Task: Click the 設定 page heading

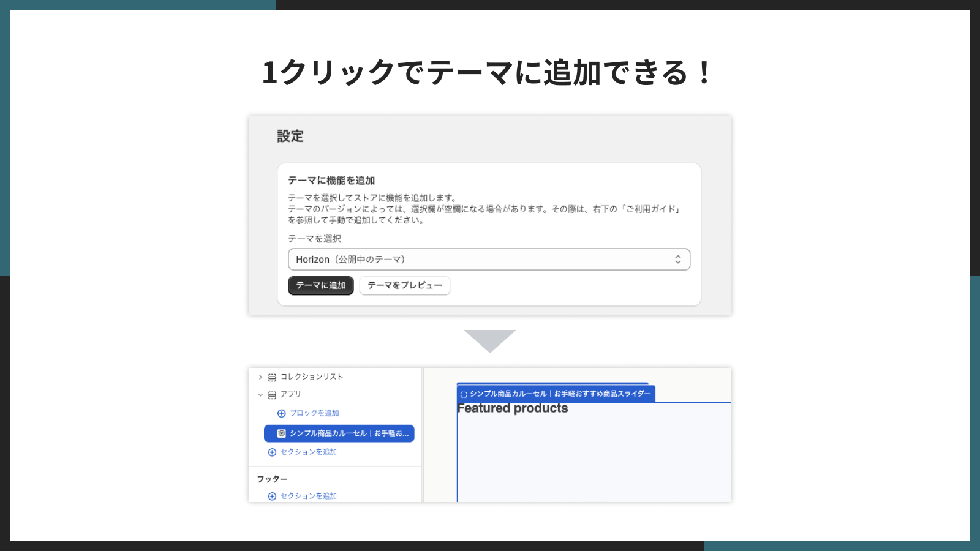Action: click(x=290, y=136)
